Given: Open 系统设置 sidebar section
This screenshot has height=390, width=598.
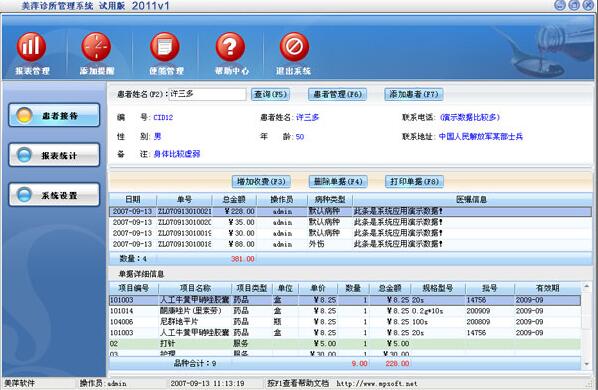Looking at the screenshot, I should (54, 195).
